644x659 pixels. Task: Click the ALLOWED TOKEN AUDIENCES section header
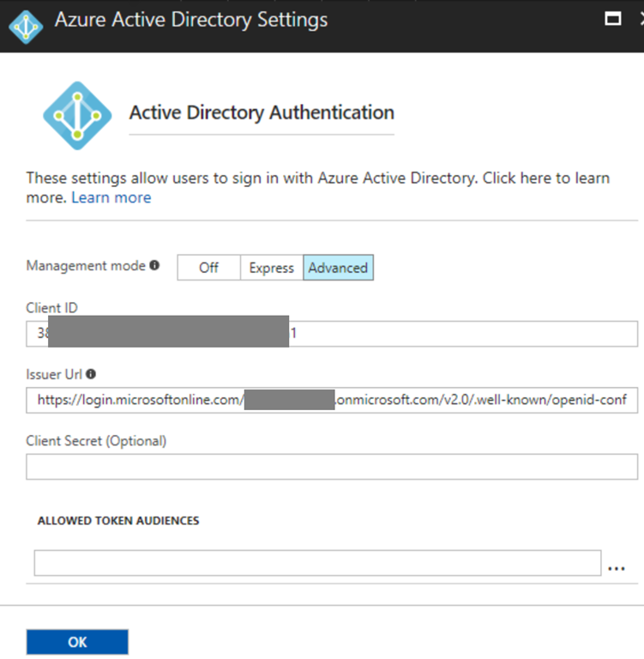pos(118,521)
